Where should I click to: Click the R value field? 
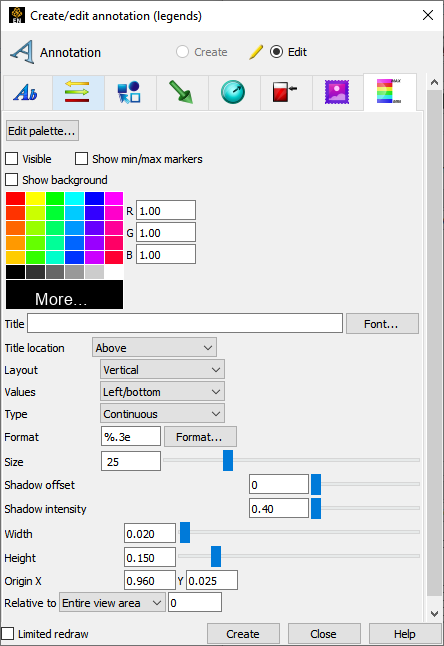click(x=166, y=211)
